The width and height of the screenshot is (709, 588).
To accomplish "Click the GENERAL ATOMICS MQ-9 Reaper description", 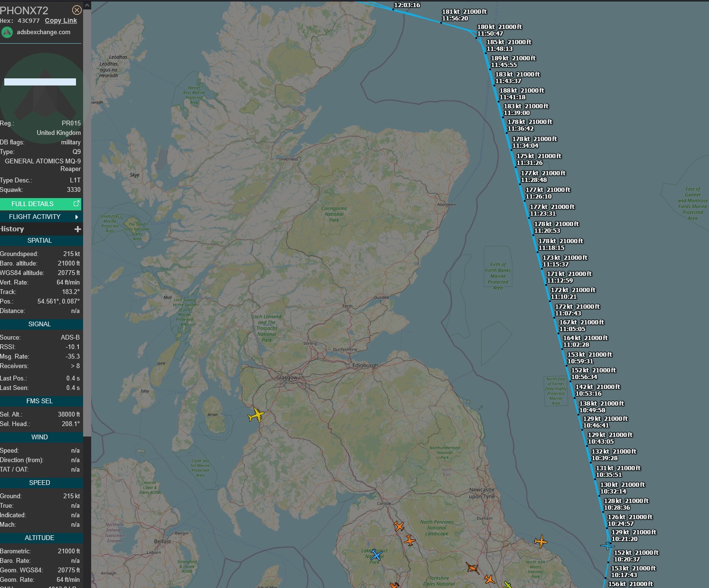I will [43, 165].
